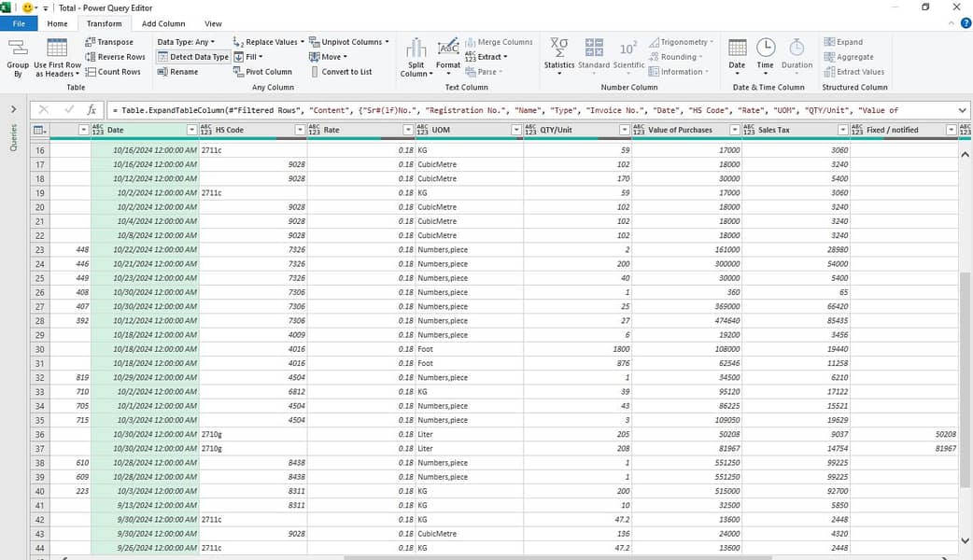Rename the selected column
This screenshot has height=560, width=973.
178,71
